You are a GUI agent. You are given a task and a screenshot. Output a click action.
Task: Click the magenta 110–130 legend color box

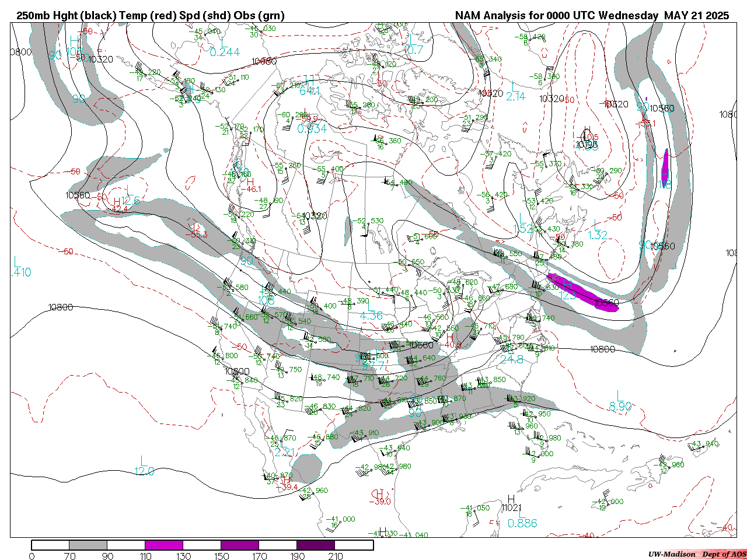point(164,545)
